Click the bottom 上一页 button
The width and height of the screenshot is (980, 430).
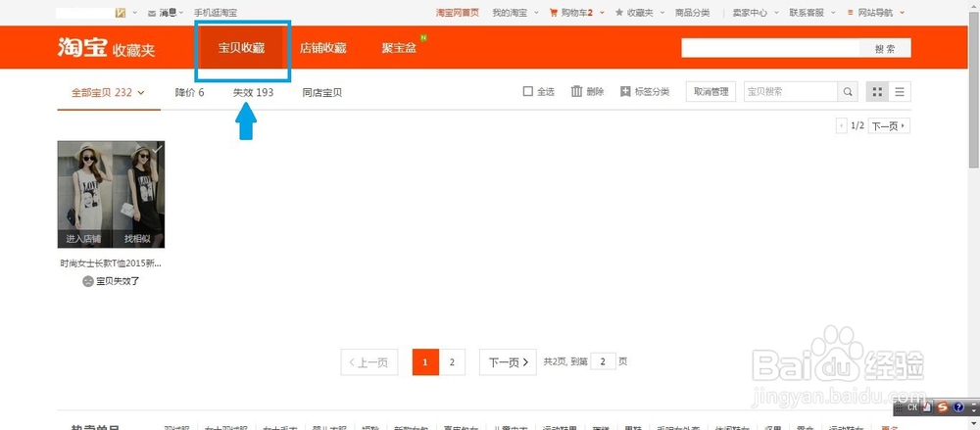[x=369, y=362]
